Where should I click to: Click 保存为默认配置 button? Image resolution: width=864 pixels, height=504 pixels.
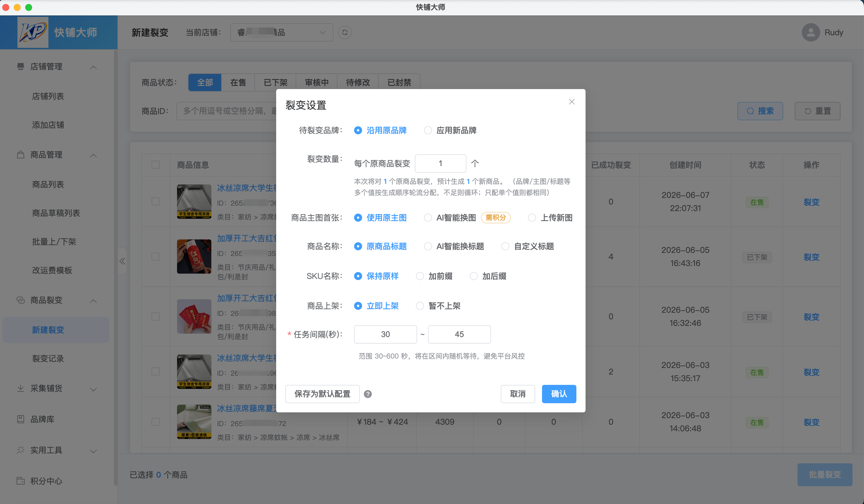[322, 394]
